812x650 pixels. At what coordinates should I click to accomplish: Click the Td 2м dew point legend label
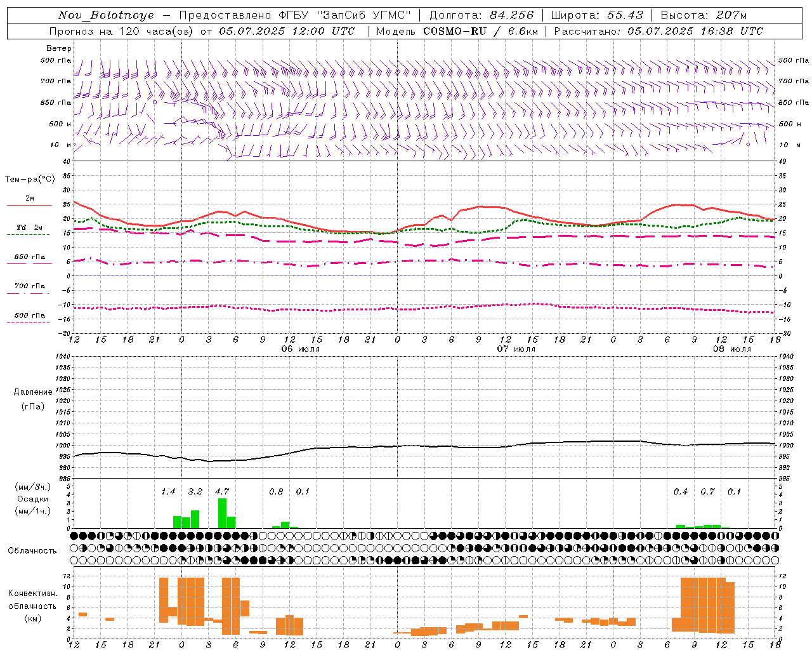pyautogui.click(x=30, y=227)
